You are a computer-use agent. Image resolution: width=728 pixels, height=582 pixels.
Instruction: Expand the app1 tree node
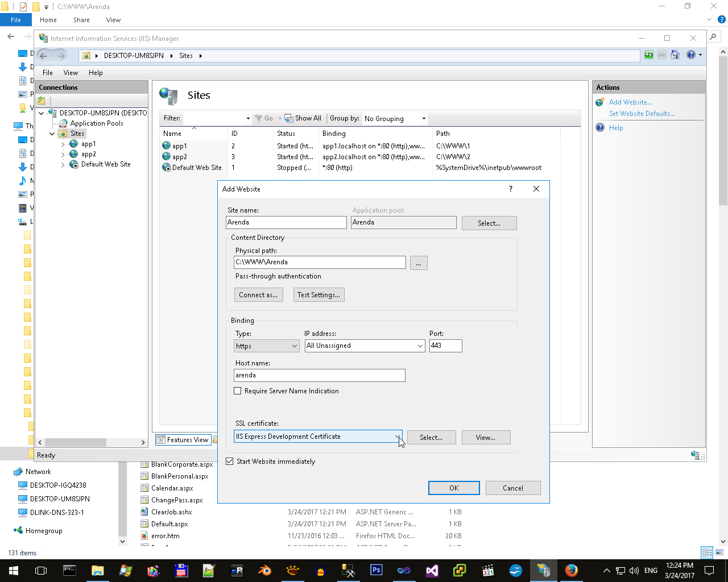pos(63,144)
